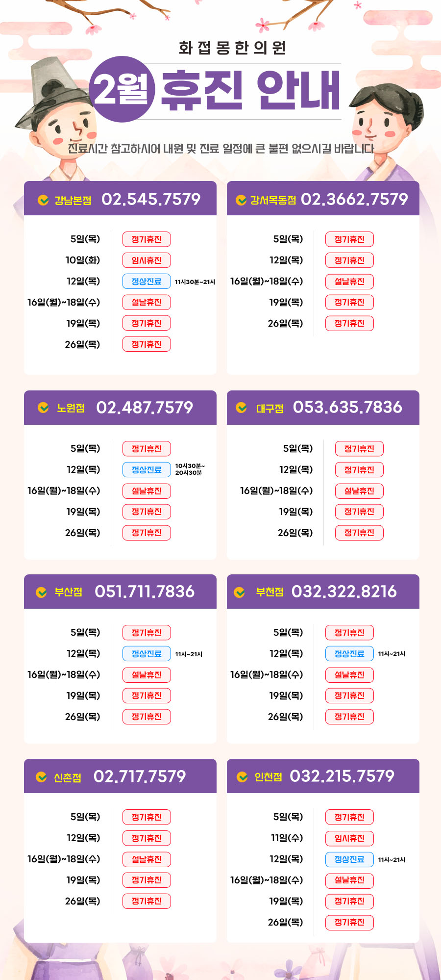Select the check icon beside 부천점
Viewport: 441px width, 980px height.
(x=240, y=592)
